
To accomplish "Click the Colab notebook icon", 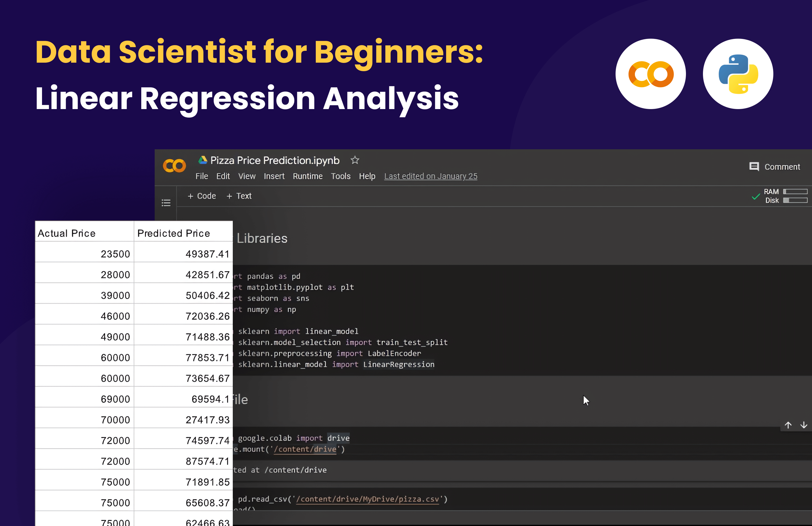I will tap(175, 166).
